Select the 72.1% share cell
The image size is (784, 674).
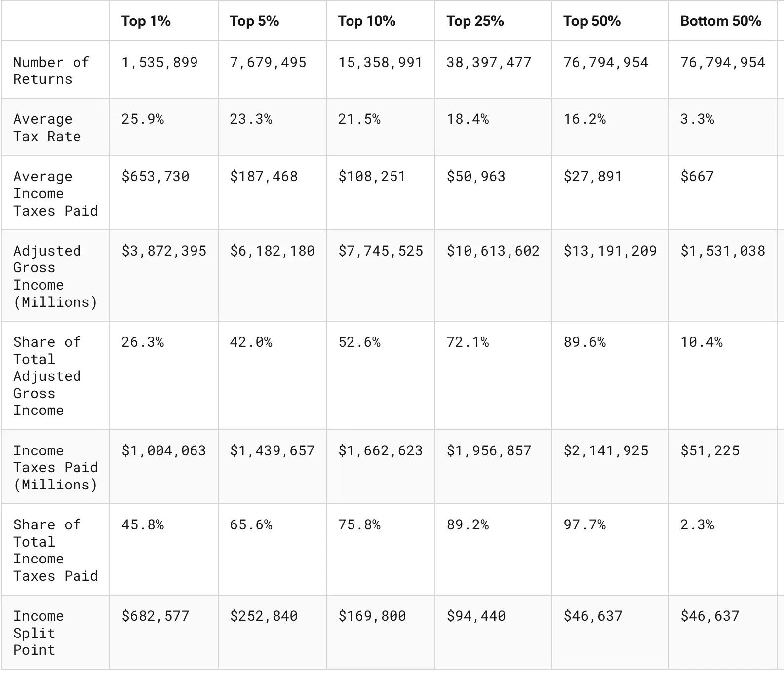[x=468, y=342]
